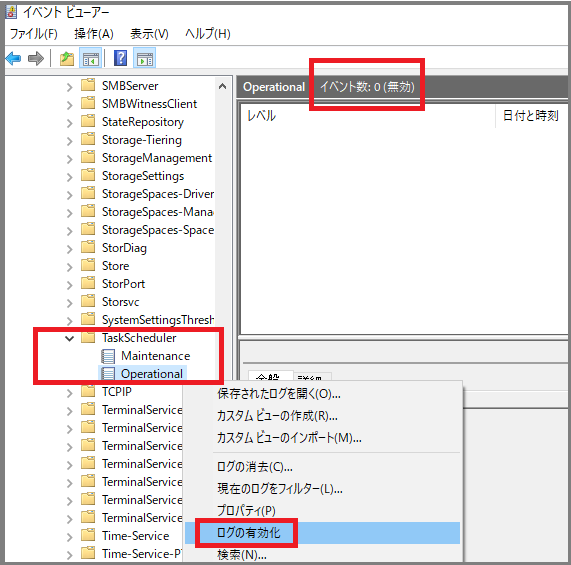571x565 pixels.
Task: Select the StorageSpaces-Spaces tree item
Action: [158, 230]
